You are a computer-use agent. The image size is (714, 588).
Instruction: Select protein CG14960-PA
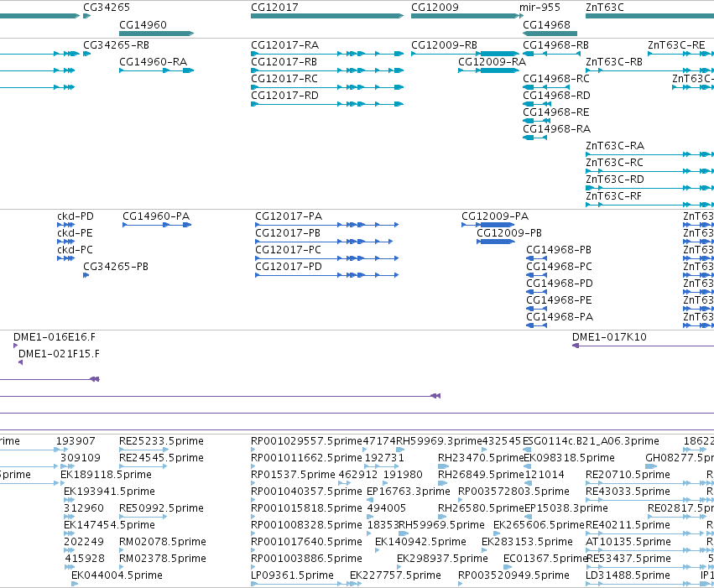[156, 216]
